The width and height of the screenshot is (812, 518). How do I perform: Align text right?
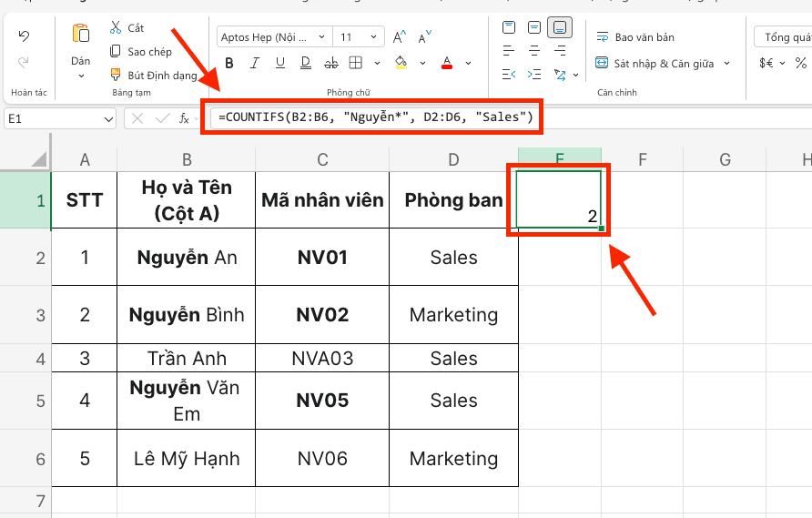560,51
